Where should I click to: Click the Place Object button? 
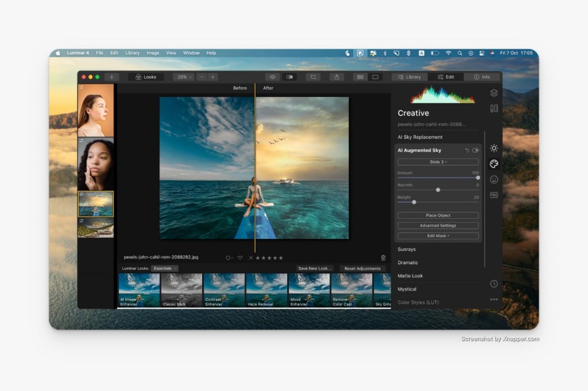click(438, 215)
